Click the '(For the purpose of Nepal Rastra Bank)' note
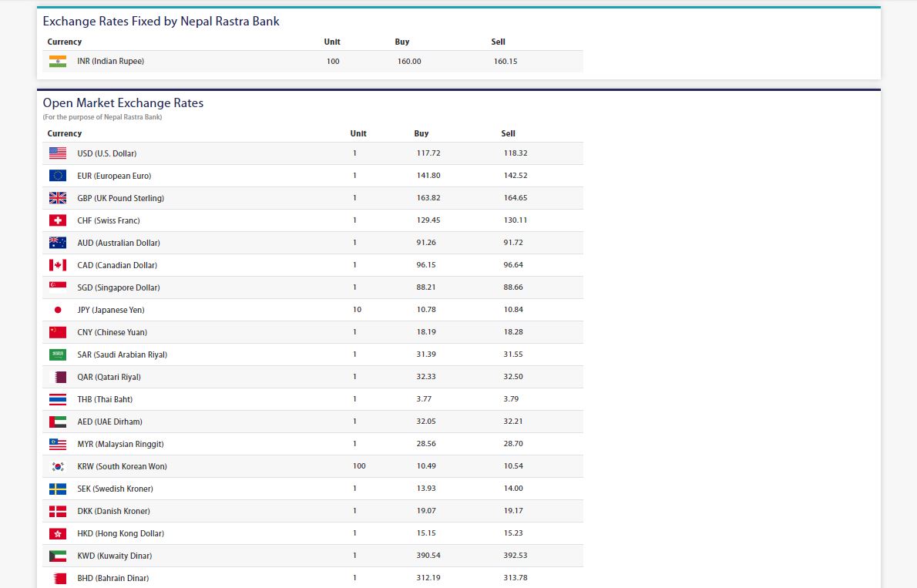 (x=102, y=117)
